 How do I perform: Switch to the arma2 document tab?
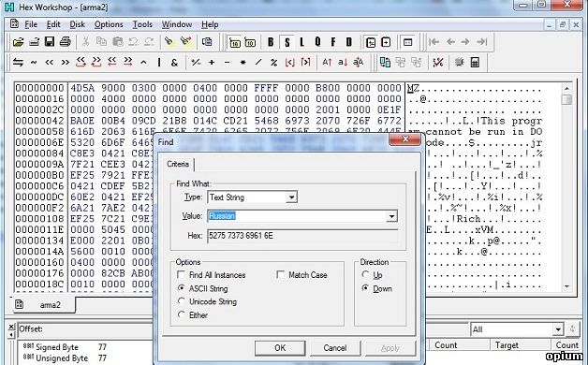click(51, 305)
